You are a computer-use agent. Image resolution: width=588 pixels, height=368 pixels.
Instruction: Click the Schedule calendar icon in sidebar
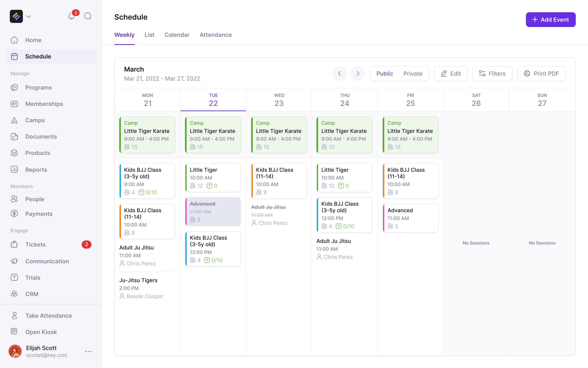(14, 56)
